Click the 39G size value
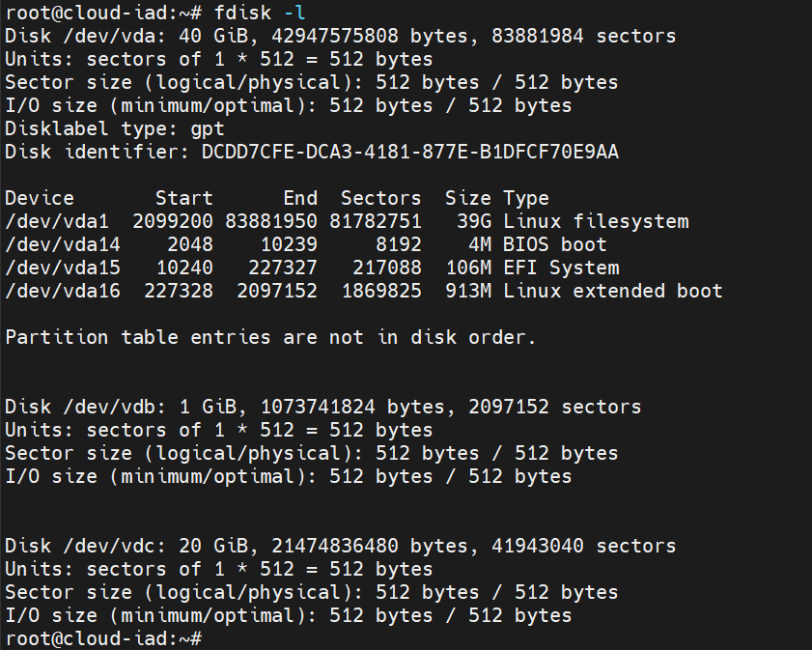 click(x=473, y=221)
